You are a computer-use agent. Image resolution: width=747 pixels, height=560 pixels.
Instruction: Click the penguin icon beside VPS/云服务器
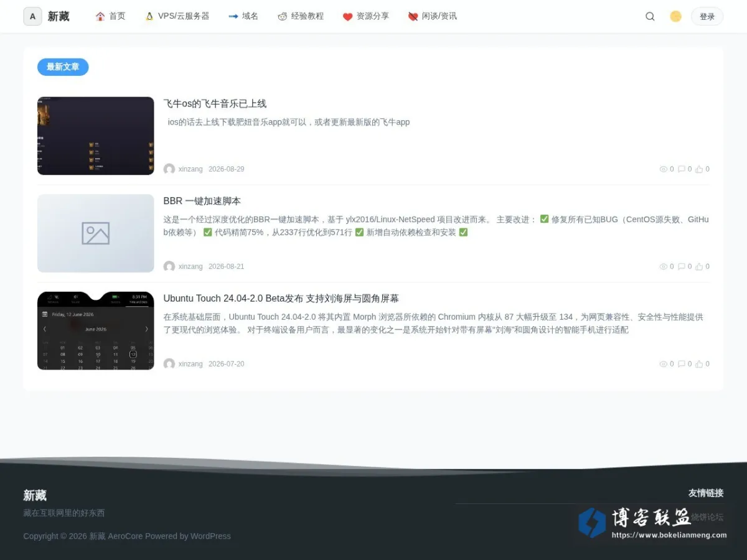tap(149, 16)
